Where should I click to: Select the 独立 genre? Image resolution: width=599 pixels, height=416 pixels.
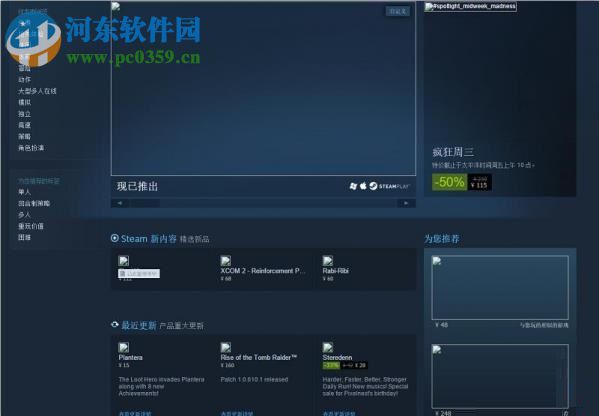click(24, 114)
